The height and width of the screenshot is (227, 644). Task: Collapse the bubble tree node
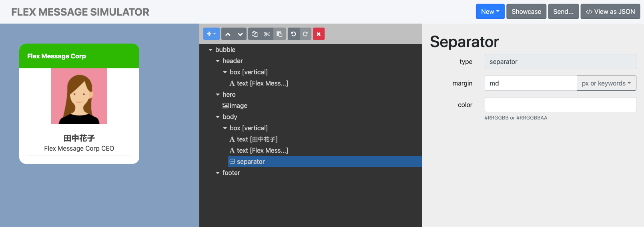(211, 50)
